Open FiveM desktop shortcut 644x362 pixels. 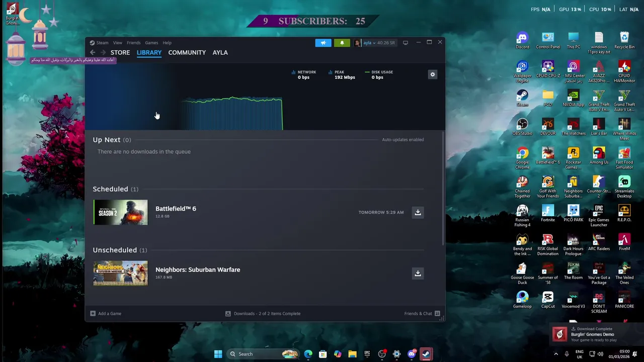tap(624, 242)
